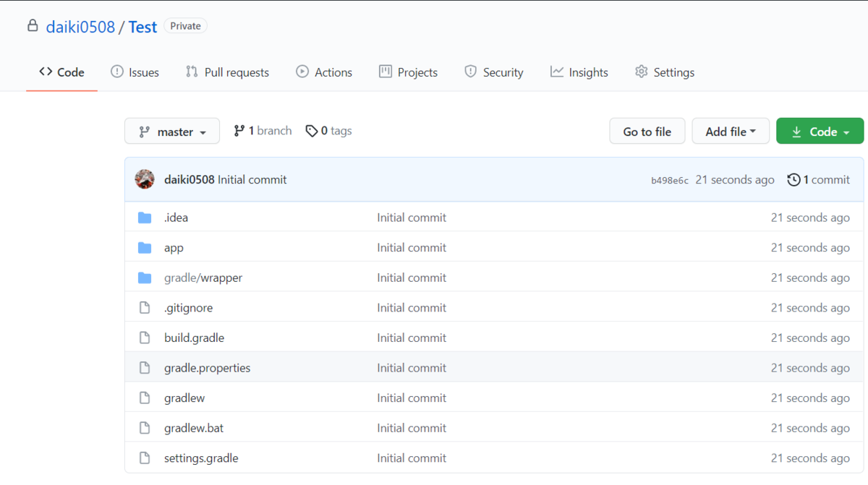The width and height of the screenshot is (868, 485).
Task: Click the lock icon beside daiki0508
Action: coord(33,26)
